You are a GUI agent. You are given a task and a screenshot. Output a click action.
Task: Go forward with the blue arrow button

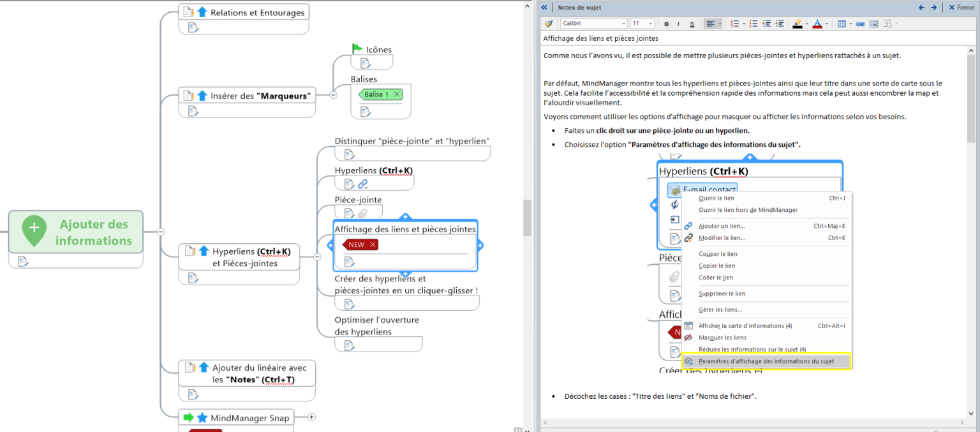[x=933, y=7]
